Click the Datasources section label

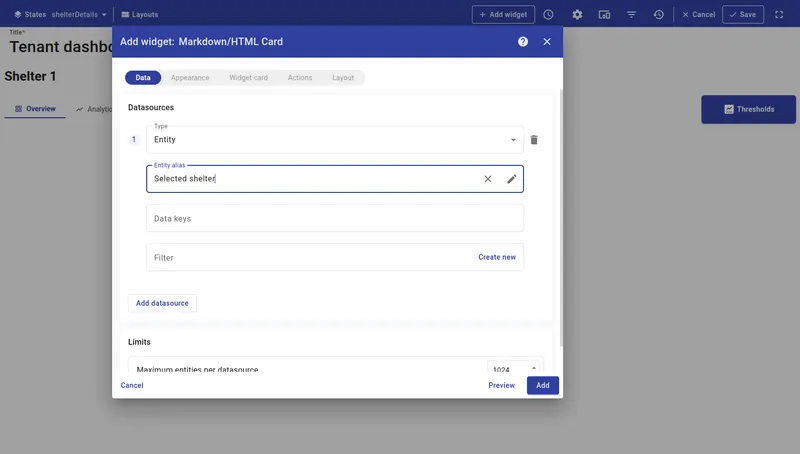point(151,107)
